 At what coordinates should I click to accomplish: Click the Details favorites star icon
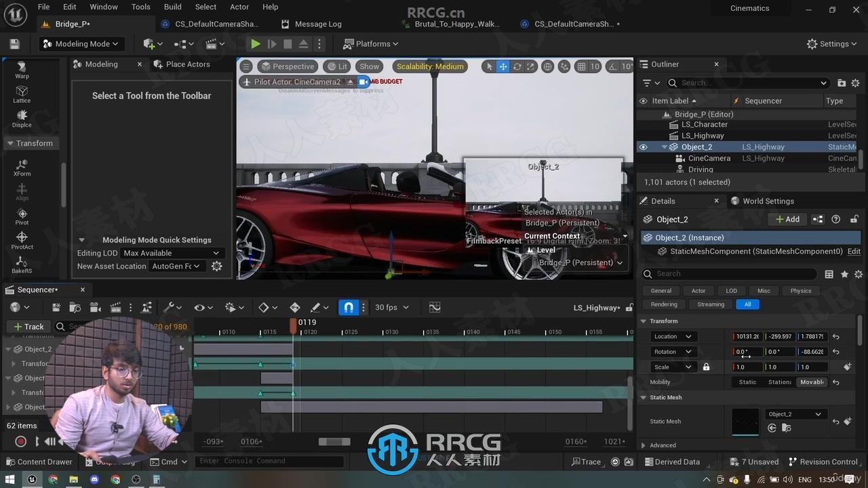pyautogui.click(x=844, y=274)
